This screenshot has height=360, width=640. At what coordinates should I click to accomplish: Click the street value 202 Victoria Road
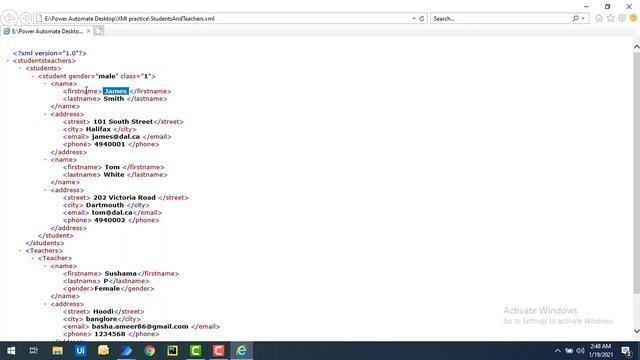(x=124, y=198)
